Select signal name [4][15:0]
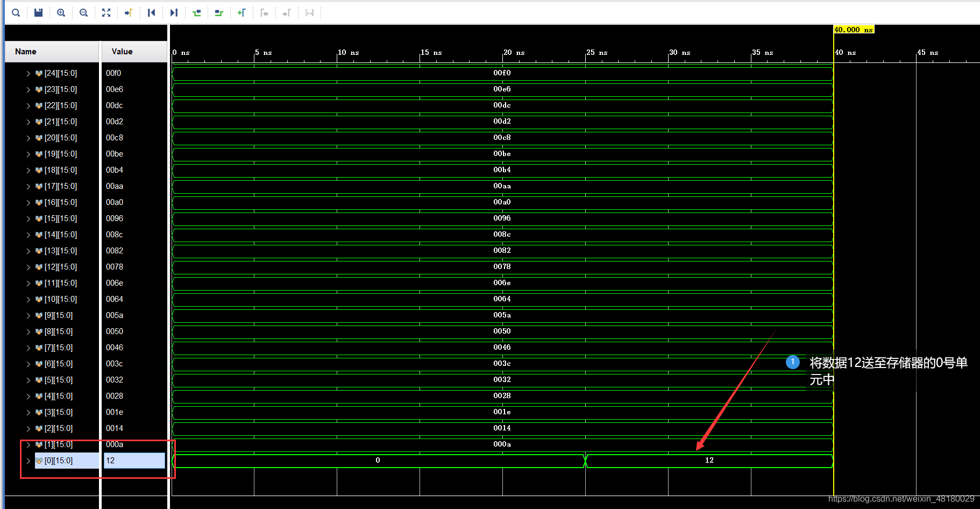Screen dimensions: 980x509 (59, 396)
